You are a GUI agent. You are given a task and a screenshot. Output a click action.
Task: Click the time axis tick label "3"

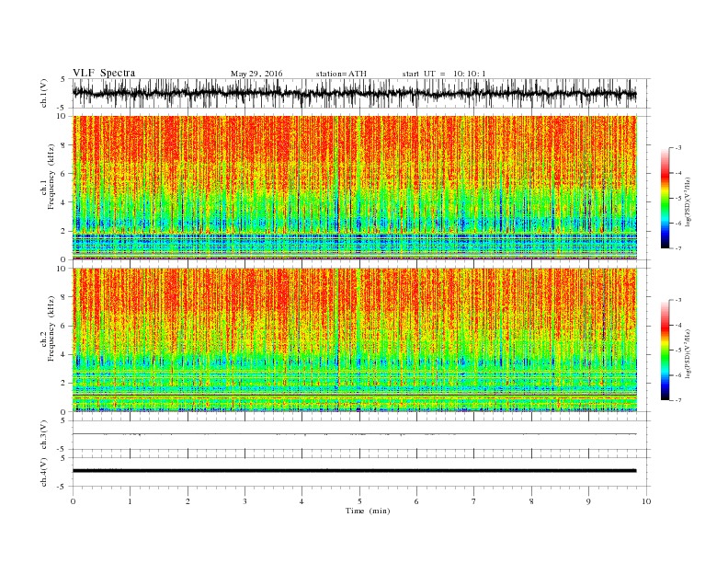point(245,501)
